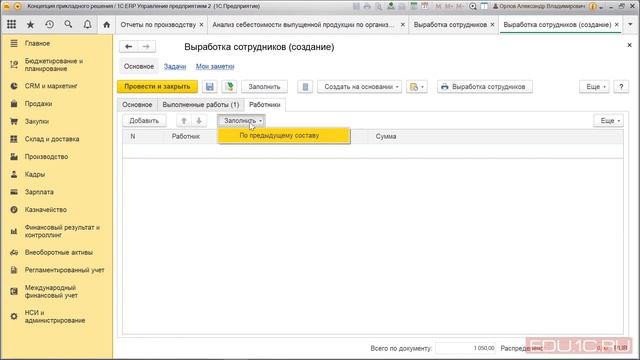
Task: Open help with the question mark button
Action: point(621,87)
